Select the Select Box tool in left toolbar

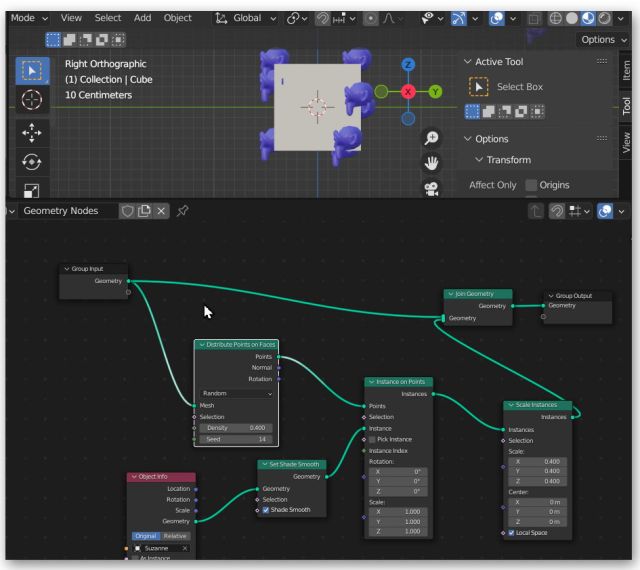click(32, 71)
